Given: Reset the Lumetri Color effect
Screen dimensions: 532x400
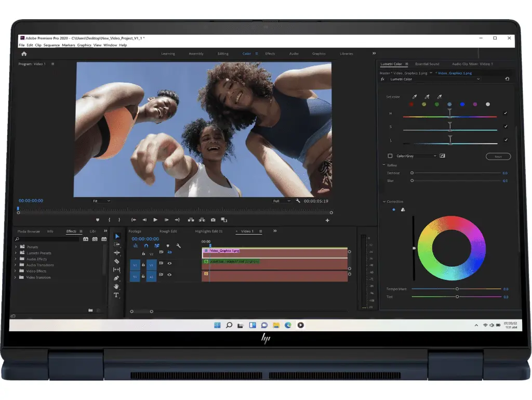Looking at the screenshot, I should click(x=507, y=79).
